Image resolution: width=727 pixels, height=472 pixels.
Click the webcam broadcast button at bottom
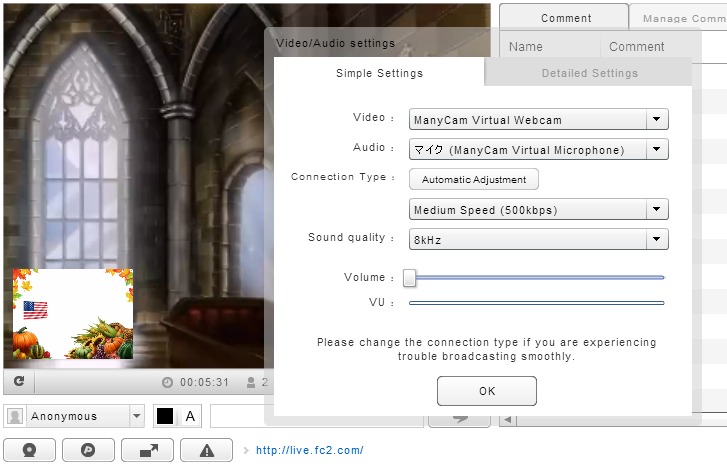click(29, 450)
